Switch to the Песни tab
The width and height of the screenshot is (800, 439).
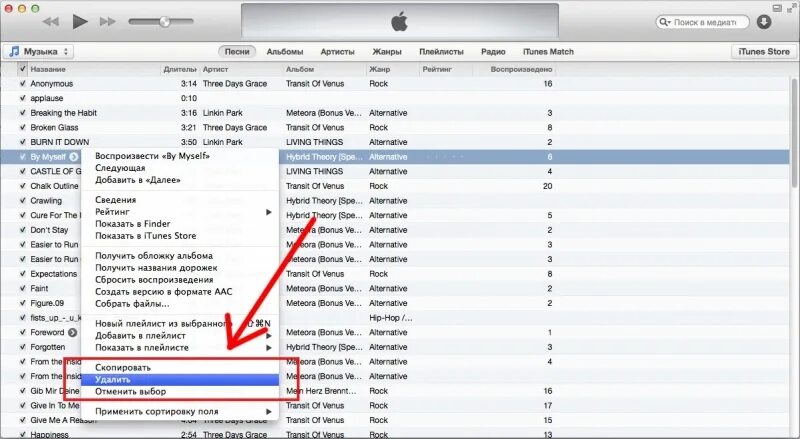click(x=237, y=52)
